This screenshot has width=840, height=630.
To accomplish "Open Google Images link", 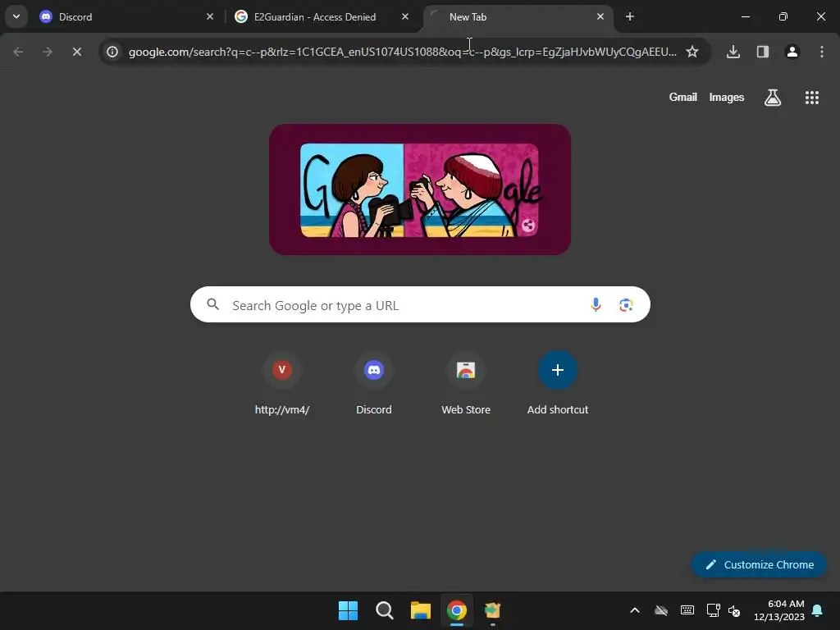I will [x=727, y=97].
